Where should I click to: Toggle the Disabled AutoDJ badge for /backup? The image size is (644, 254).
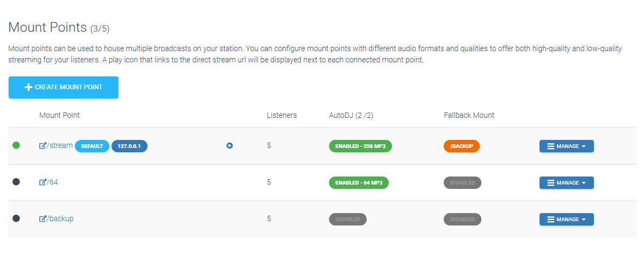tap(347, 219)
